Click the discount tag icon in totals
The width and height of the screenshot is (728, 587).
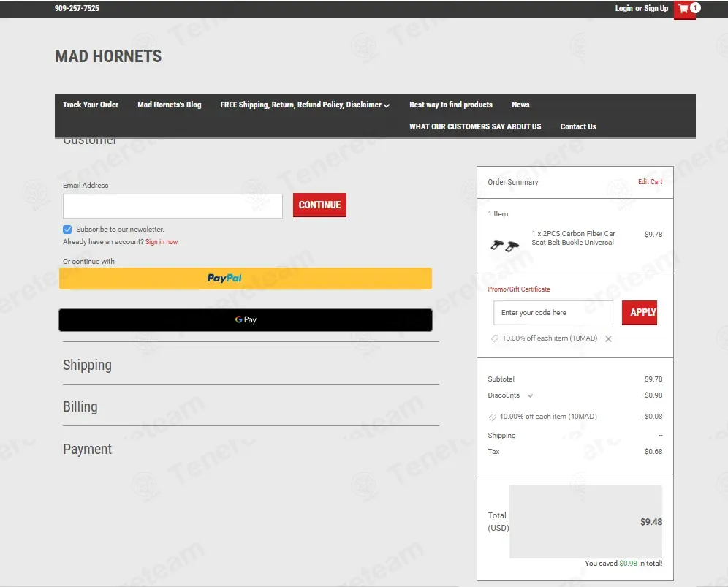point(493,417)
